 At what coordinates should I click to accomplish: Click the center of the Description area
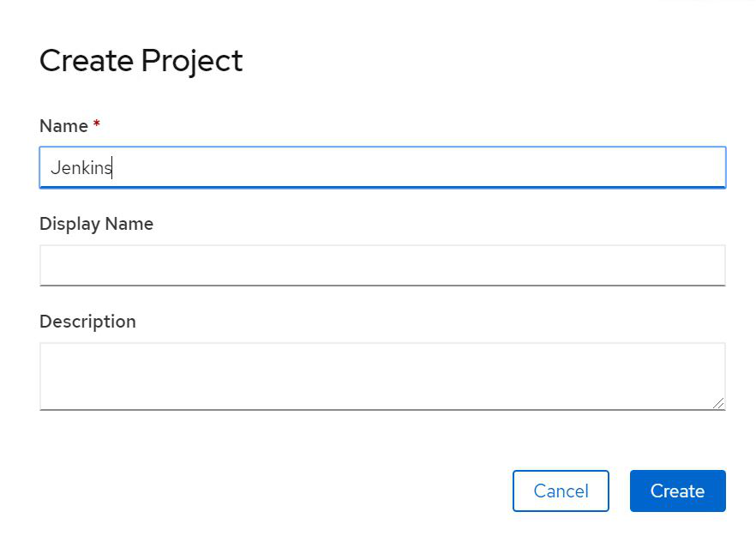coord(382,376)
